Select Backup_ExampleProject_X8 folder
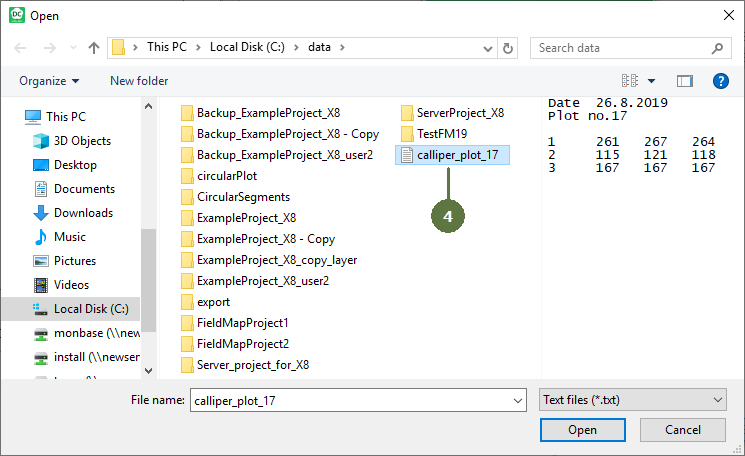 260,113
